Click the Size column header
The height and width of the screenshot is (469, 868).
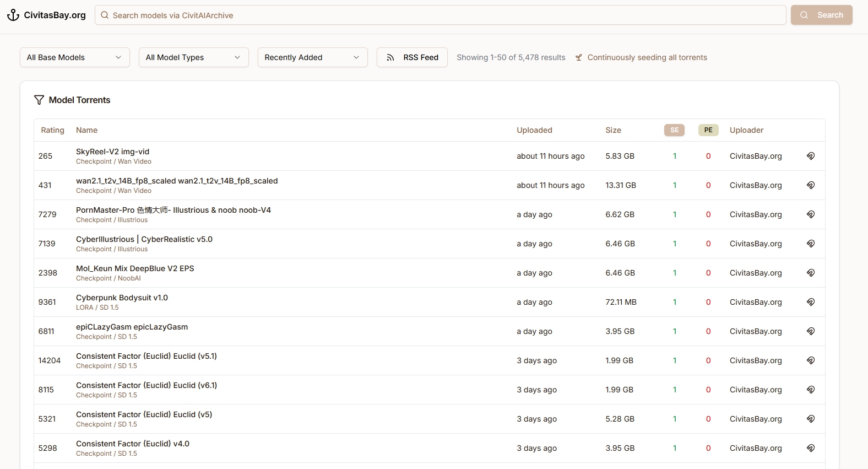[x=613, y=130]
